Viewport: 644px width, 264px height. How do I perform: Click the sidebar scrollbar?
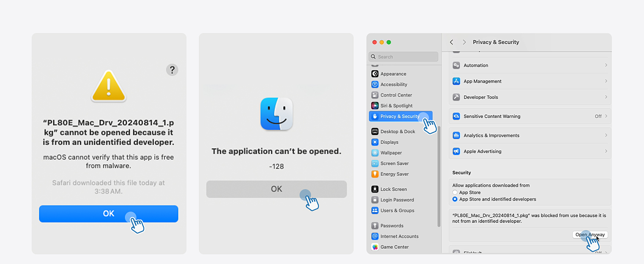[439, 176]
